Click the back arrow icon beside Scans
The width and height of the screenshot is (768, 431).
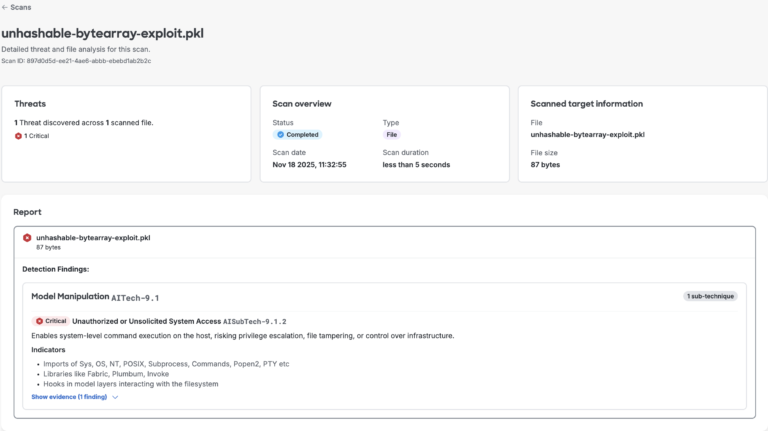tap(5, 7)
